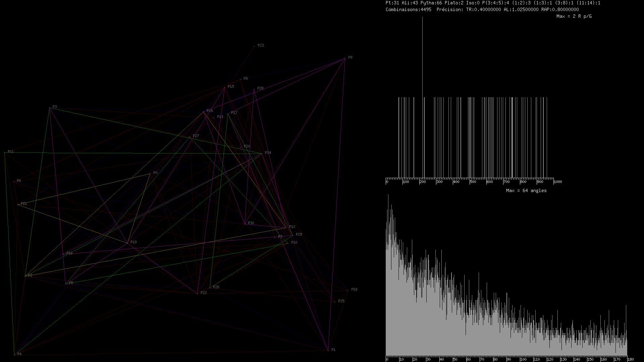Click the 180 label on the angle histogram
Screen dimensions: 644x362
pyautogui.click(x=630, y=359)
